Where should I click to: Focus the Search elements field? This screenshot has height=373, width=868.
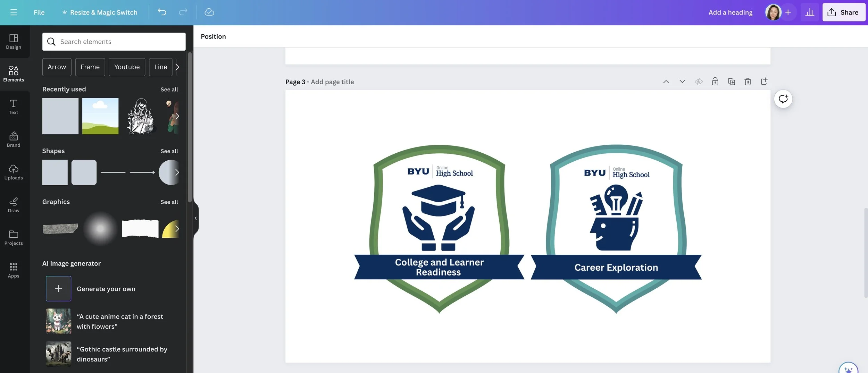[114, 42]
